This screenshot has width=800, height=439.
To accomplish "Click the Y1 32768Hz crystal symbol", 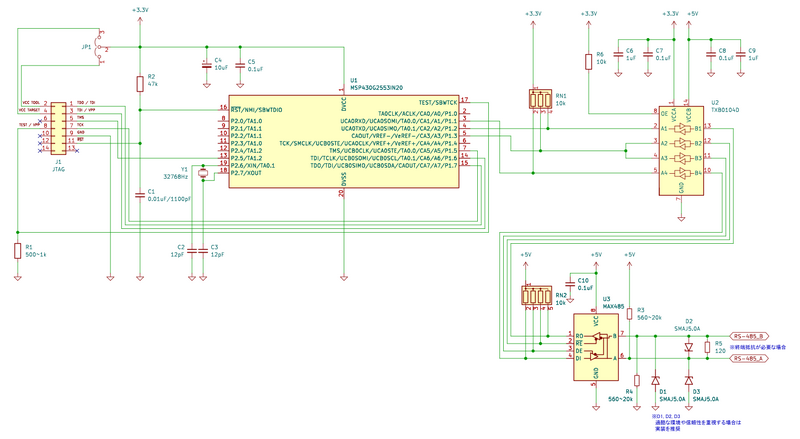I will click(x=203, y=173).
